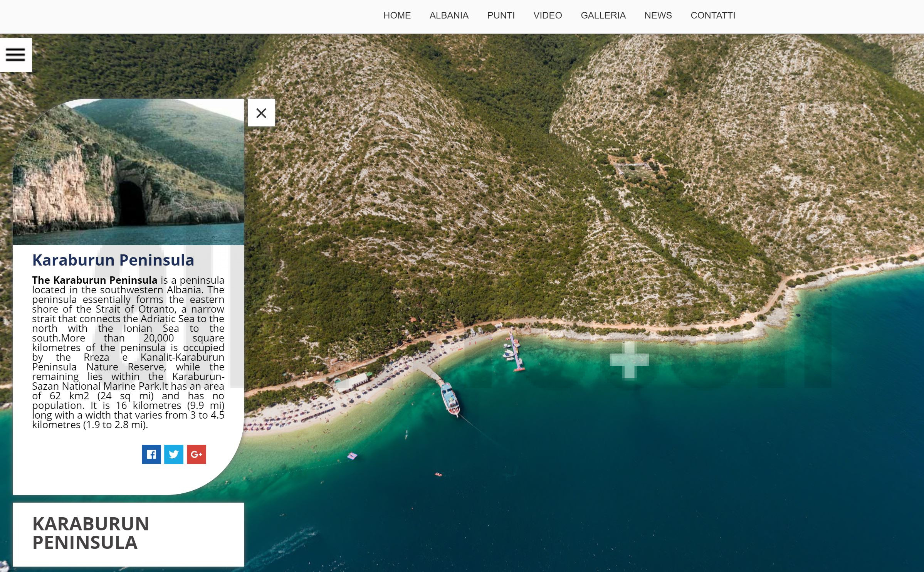Open the ALBANIA menu item
924x572 pixels.
click(x=449, y=15)
